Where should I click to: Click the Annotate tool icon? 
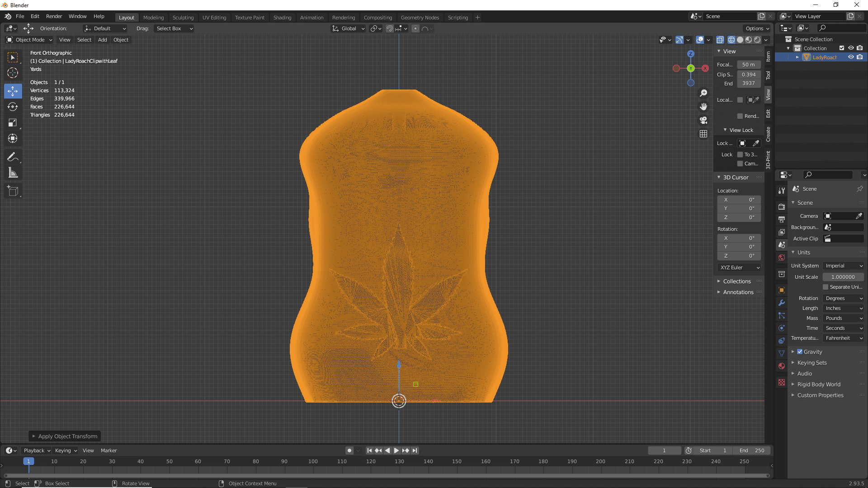tap(13, 157)
